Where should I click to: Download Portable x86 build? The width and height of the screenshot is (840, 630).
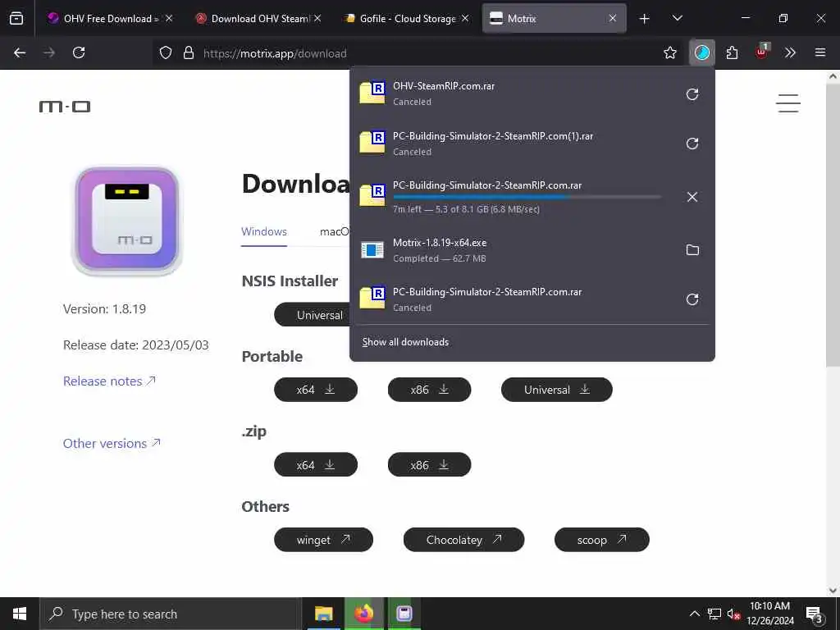429,390
